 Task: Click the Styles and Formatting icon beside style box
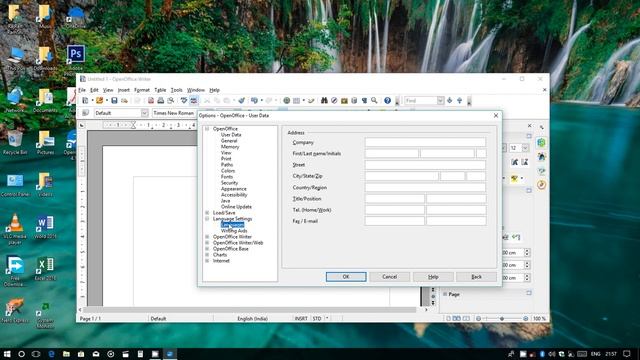[x=85, y=113]
